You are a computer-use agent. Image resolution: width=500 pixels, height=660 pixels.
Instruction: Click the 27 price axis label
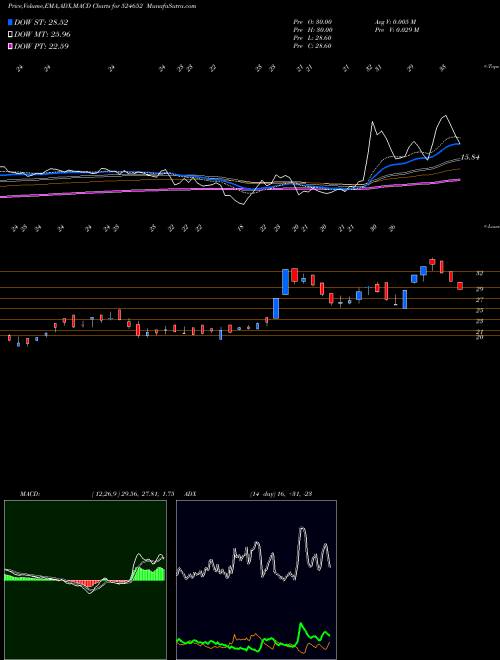click(479, 300)
